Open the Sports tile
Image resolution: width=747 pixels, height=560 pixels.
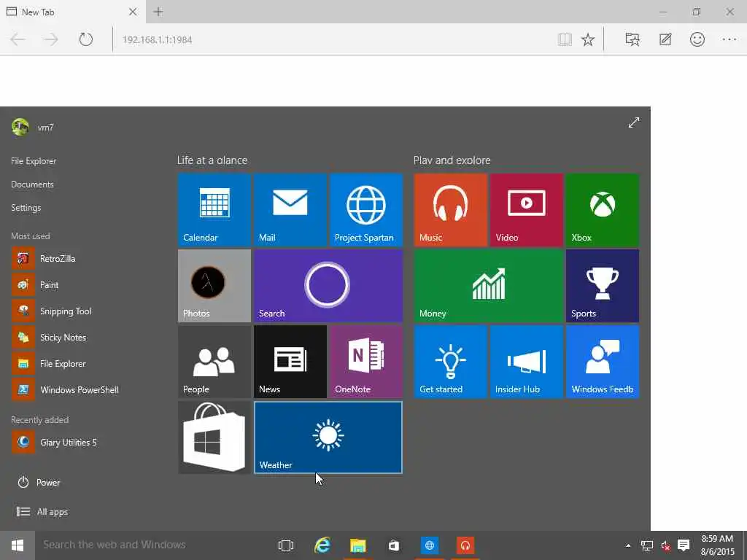tap(603, 286)
